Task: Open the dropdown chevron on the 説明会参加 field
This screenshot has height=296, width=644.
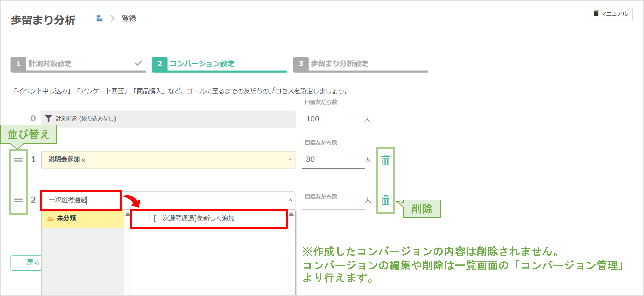Action: (x=290, y=160)
